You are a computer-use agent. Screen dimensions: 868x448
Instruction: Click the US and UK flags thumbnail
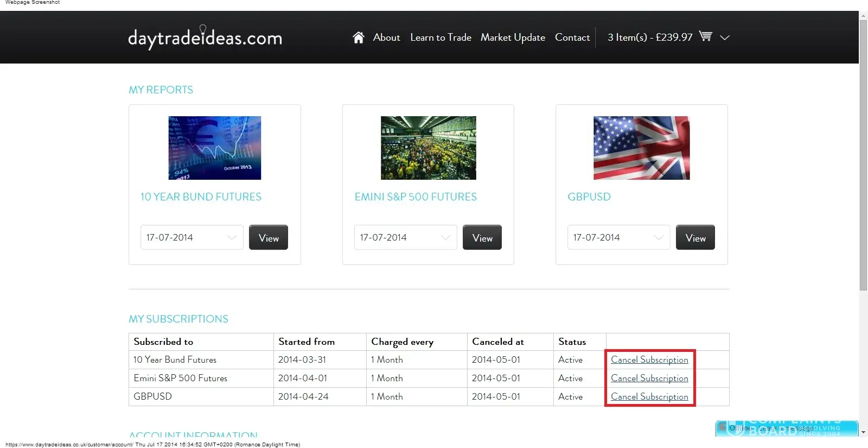pyautogui.click(x=641, y=148)
